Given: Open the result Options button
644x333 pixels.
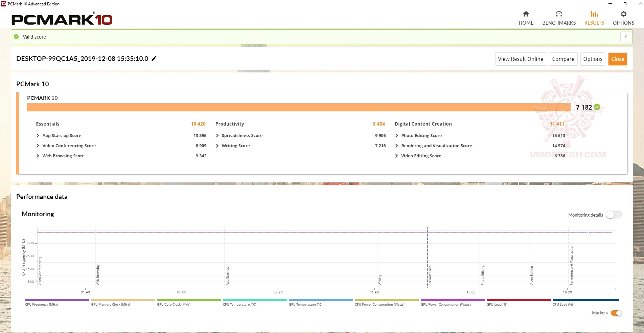Looking at the screenshot, I should (x=593, y=59).
